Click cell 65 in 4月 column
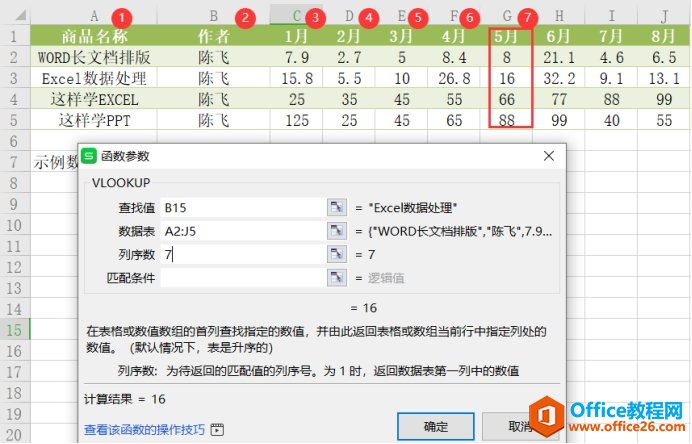This screenshot has width=692, height=444. [x=454, y=120]
